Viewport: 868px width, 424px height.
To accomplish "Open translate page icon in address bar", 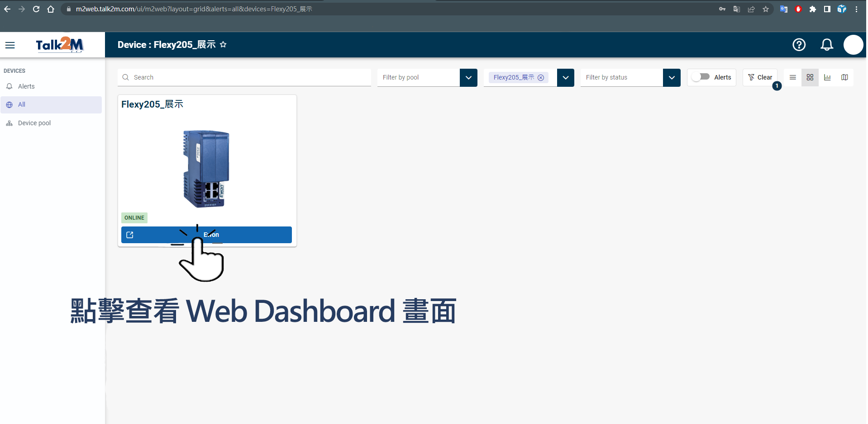I will point(737,9).
